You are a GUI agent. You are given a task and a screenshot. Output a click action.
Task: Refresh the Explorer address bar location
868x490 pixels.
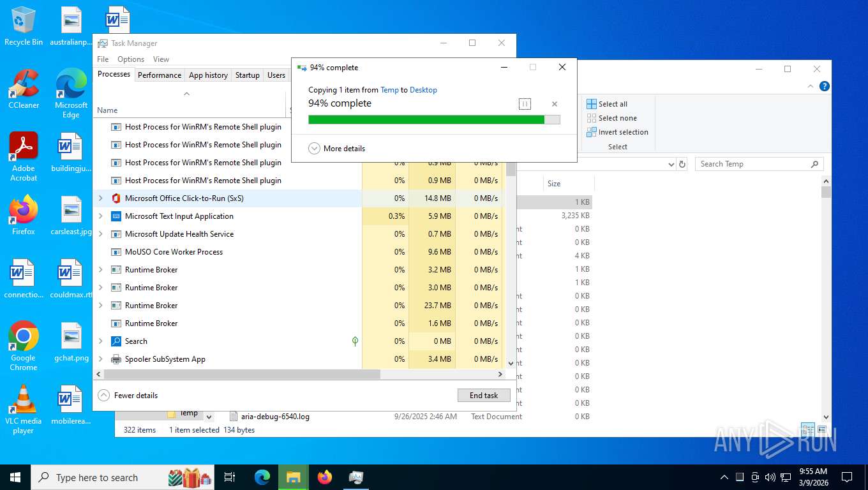point(682,164)
